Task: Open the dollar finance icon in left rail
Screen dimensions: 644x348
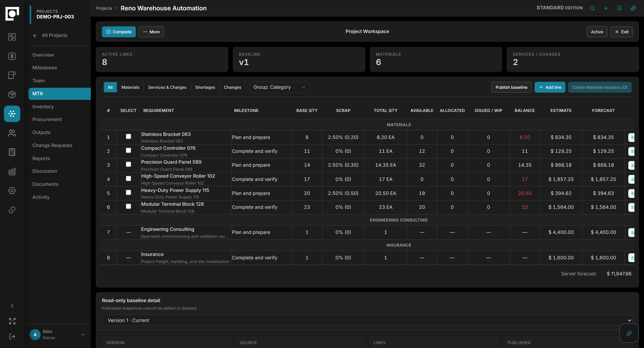Action: (x=12, y=56)
